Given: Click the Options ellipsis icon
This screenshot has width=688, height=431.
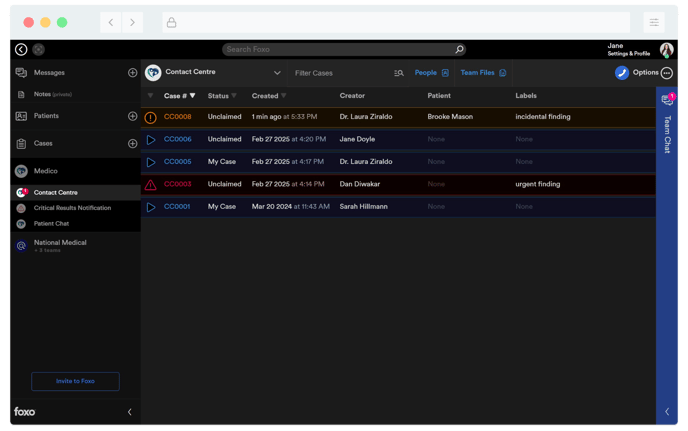Looking at the screenshot, I should point(667,73).
